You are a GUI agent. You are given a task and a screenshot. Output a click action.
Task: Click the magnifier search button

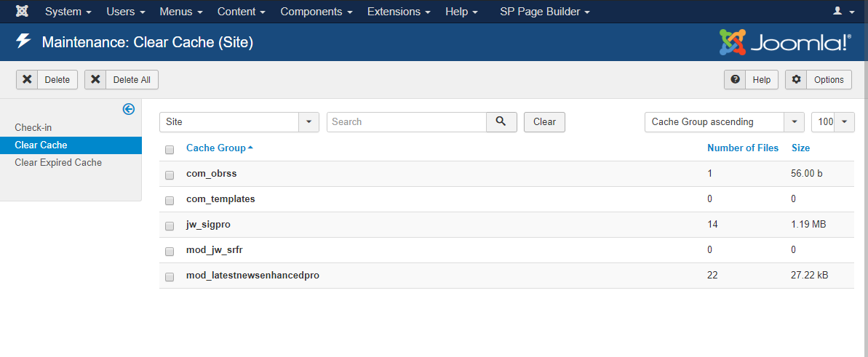coord(501,121)
